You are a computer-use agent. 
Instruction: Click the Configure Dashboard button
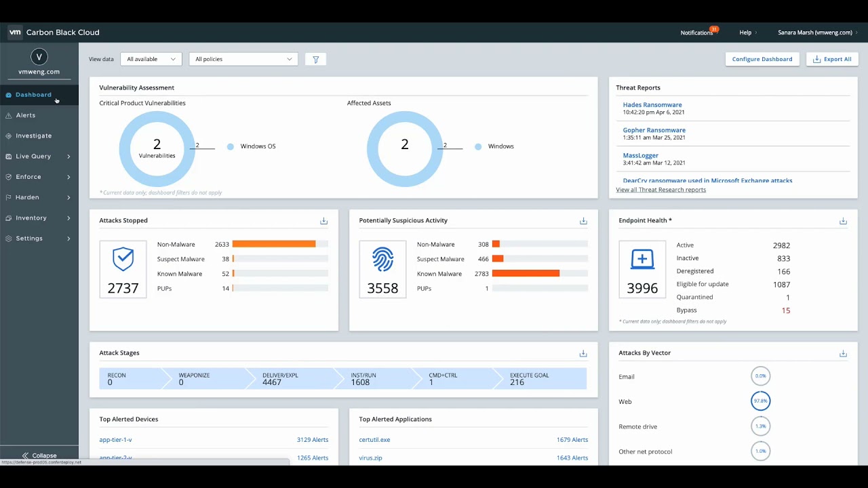(762, 59)
